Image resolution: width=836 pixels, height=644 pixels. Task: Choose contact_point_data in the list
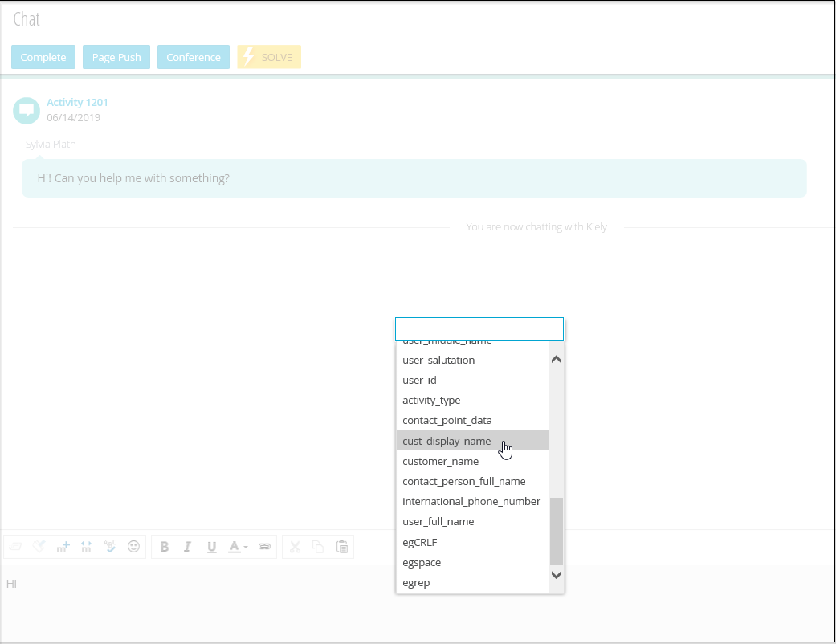(473, 421)
